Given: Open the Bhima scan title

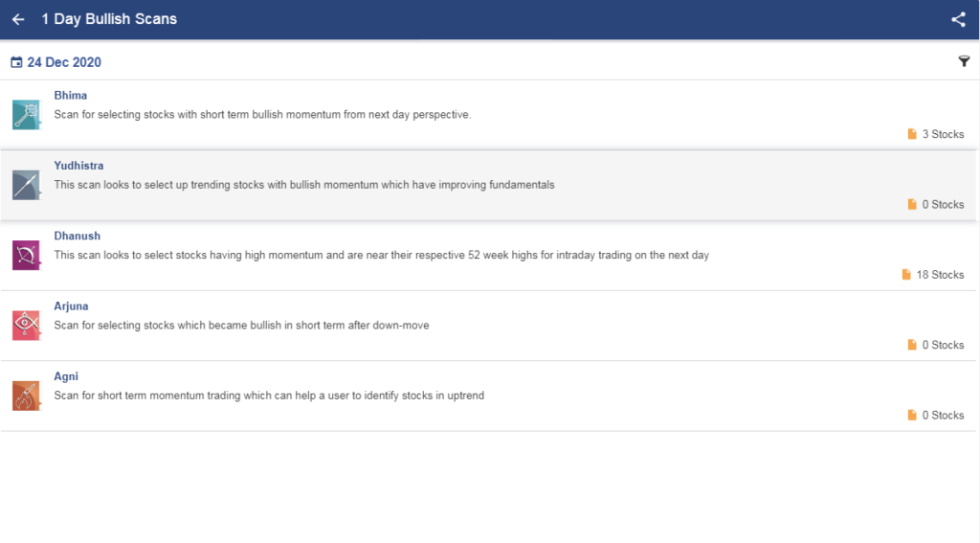Looking at the screenshot, I should (x=70, y=95).
